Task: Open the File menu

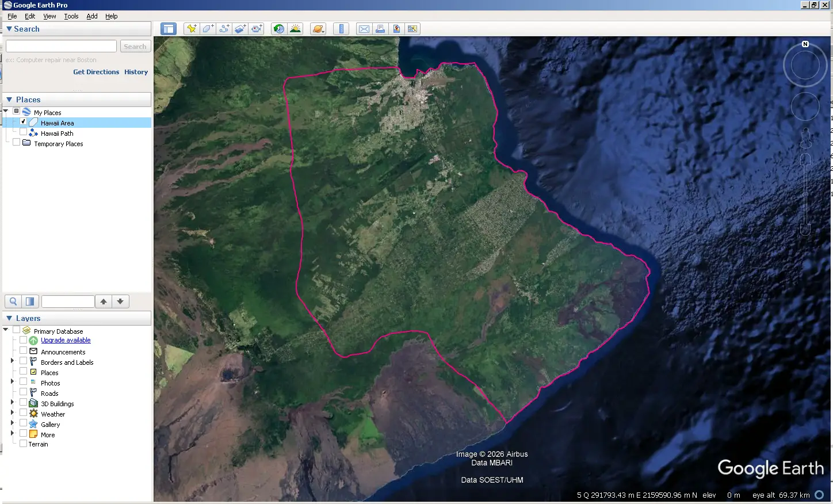Action: point(12,16)
